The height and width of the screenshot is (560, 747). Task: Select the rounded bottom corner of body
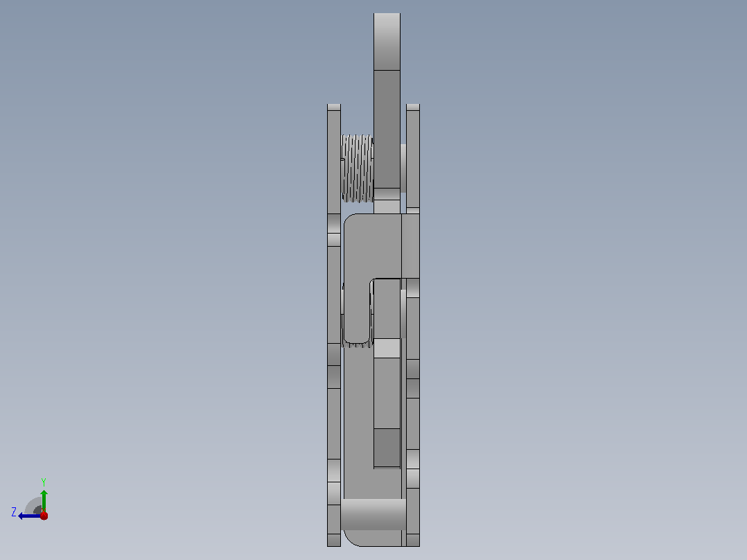(x=351, y=539)
